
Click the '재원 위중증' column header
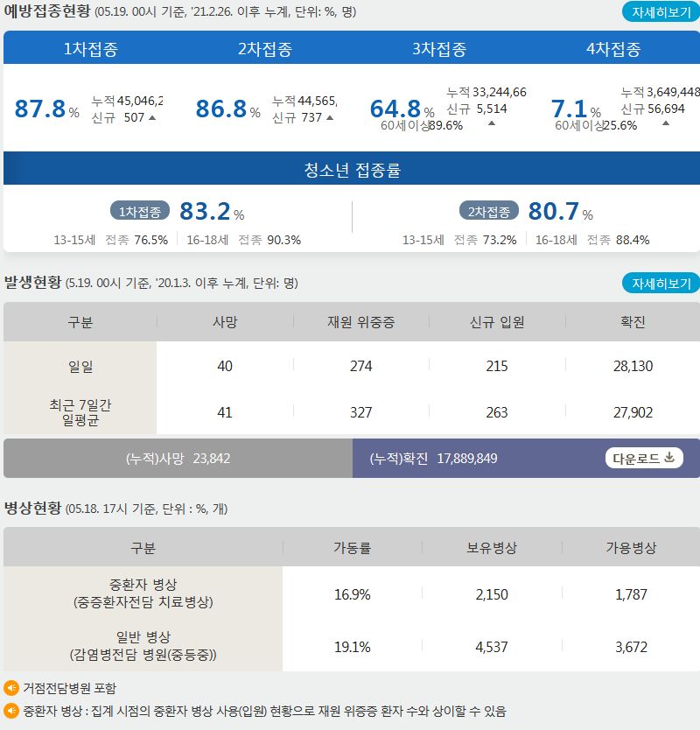pyautogui.click(x=360, y=322)
